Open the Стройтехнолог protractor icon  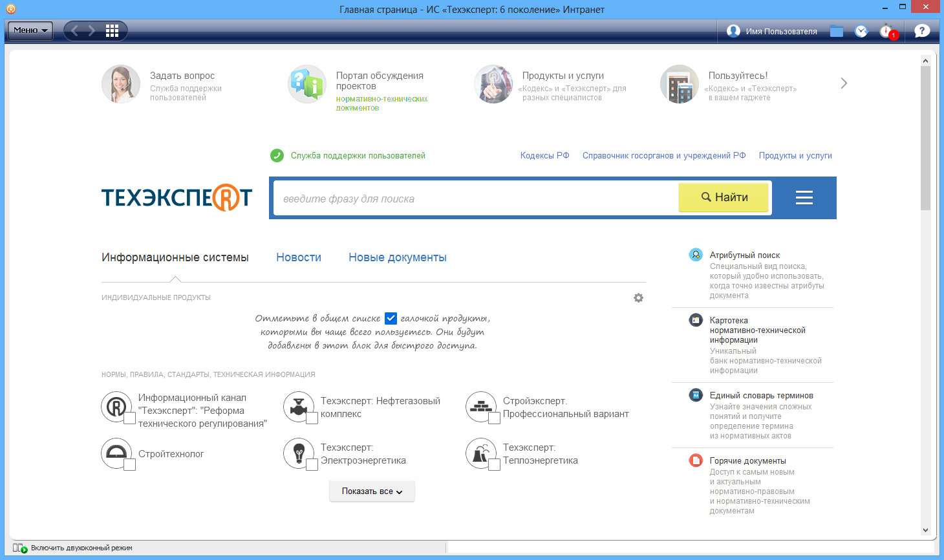click(116, 453)
